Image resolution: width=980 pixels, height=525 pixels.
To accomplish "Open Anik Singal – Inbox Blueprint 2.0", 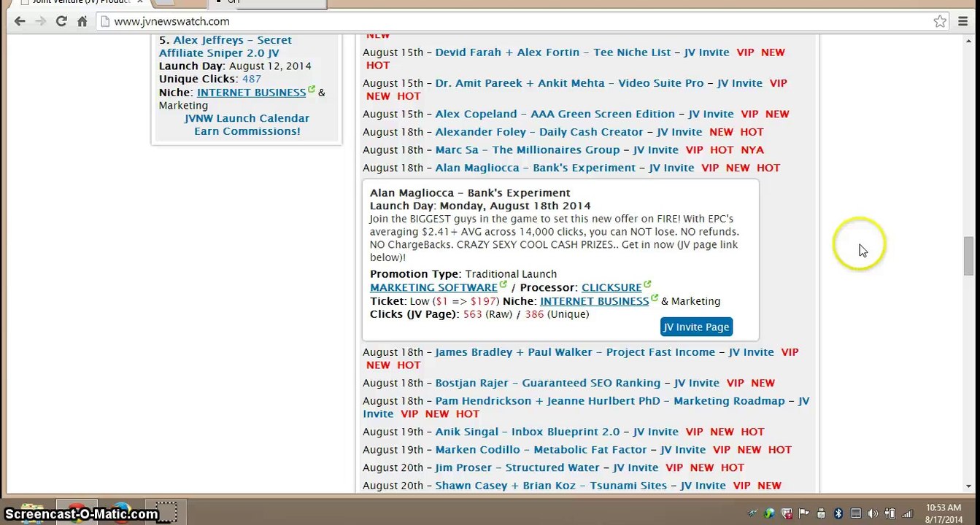I will (x=528, y=432).
